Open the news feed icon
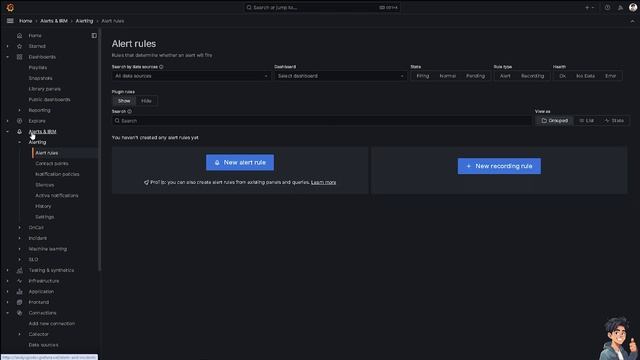 pyautogui.click(x=620, y=7)
